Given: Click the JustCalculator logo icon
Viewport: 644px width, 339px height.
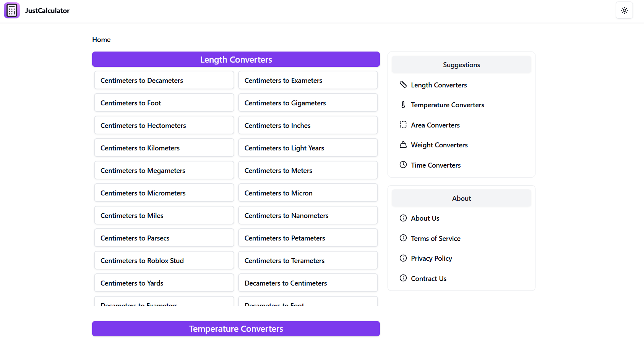Looking at the screenshot, I should 12,10.
